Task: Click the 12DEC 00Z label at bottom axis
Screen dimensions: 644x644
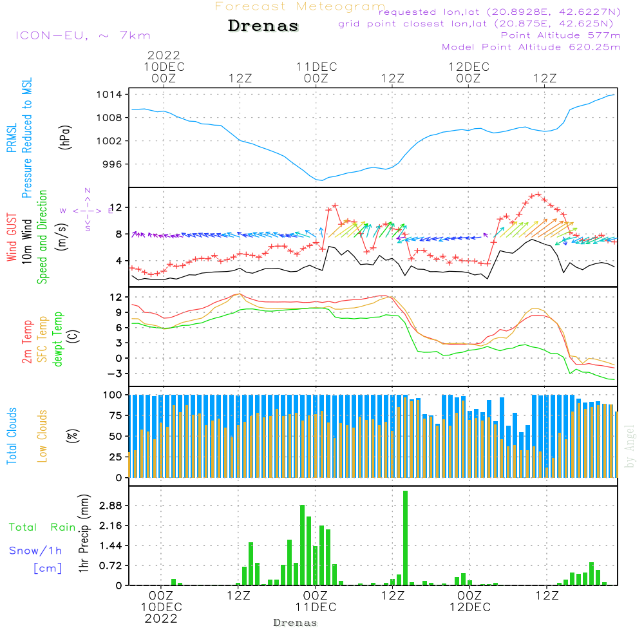Action: [x=469, y=601]
